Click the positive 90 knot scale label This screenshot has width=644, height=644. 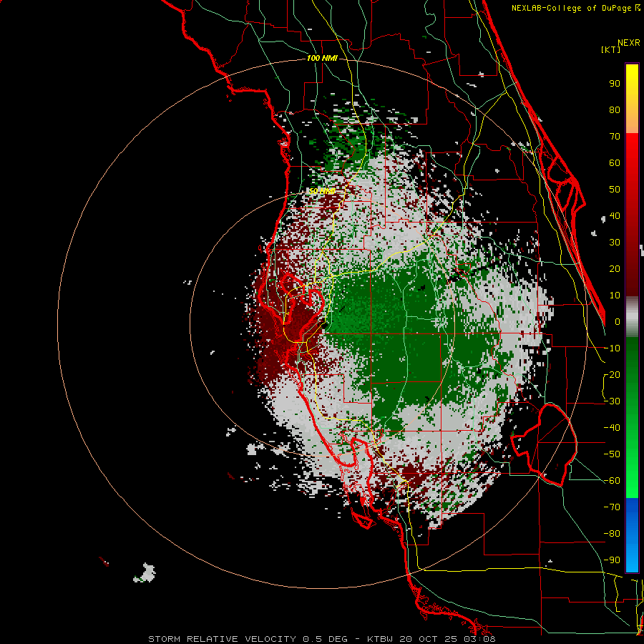(x=615, y=84)
